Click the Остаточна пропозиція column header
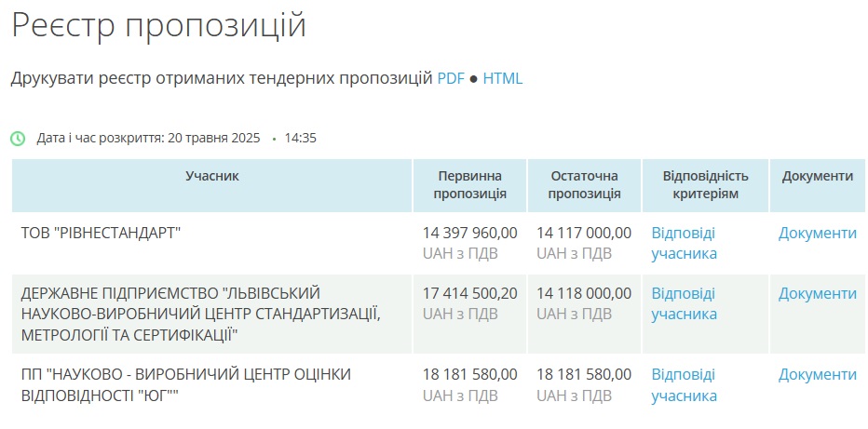 pos(585,185)
